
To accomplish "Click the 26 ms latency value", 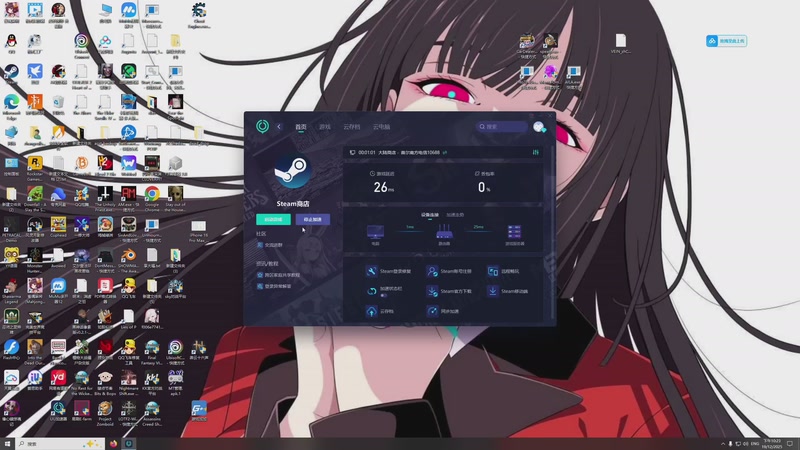I will [x=383, y=187].
